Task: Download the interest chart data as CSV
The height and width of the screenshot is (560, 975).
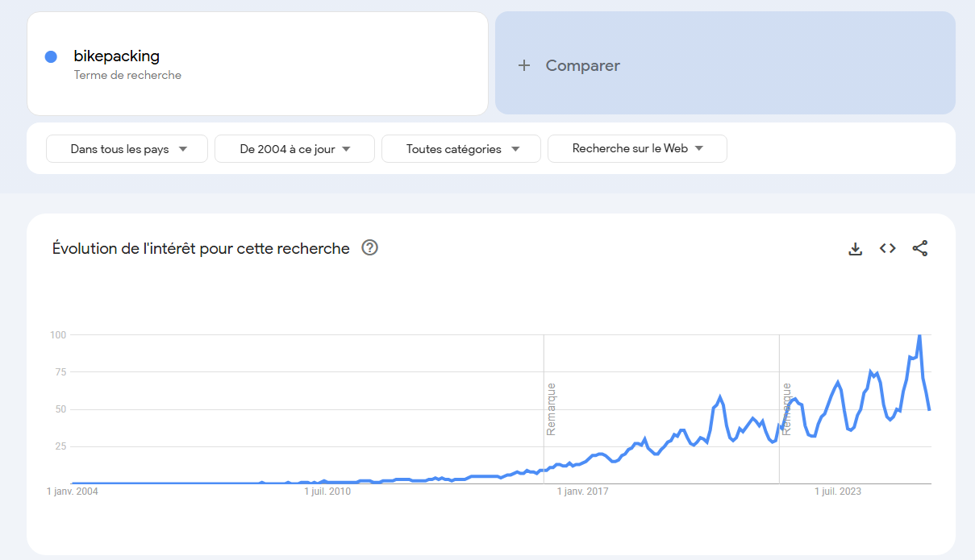Action: coord(856,249)
